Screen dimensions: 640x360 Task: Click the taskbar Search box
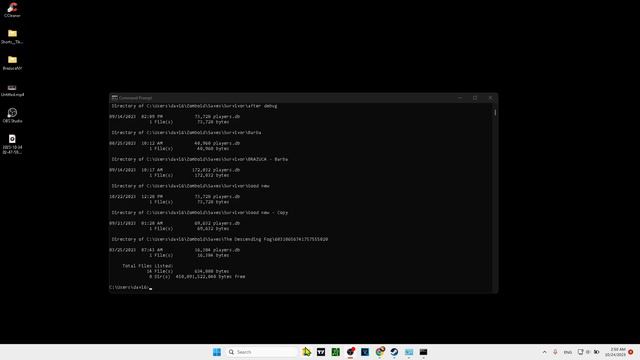coord(261,352)
